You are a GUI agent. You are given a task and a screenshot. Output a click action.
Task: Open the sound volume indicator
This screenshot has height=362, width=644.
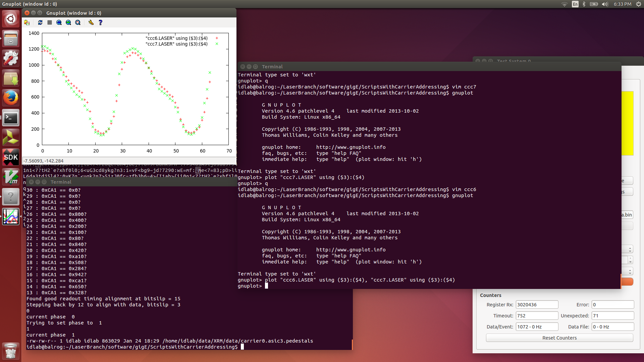(605, 4)
